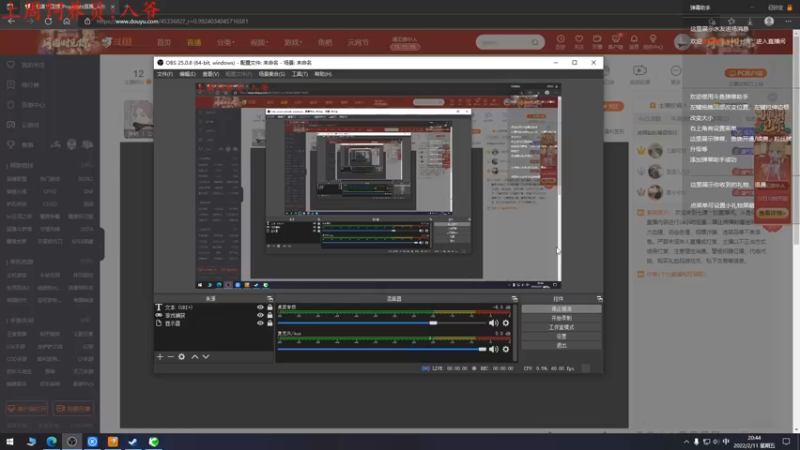The height and width of the screenshot is (450, 800).
Task: Open notification bell icon in Douyu header
Action: [x=634, y=41]
